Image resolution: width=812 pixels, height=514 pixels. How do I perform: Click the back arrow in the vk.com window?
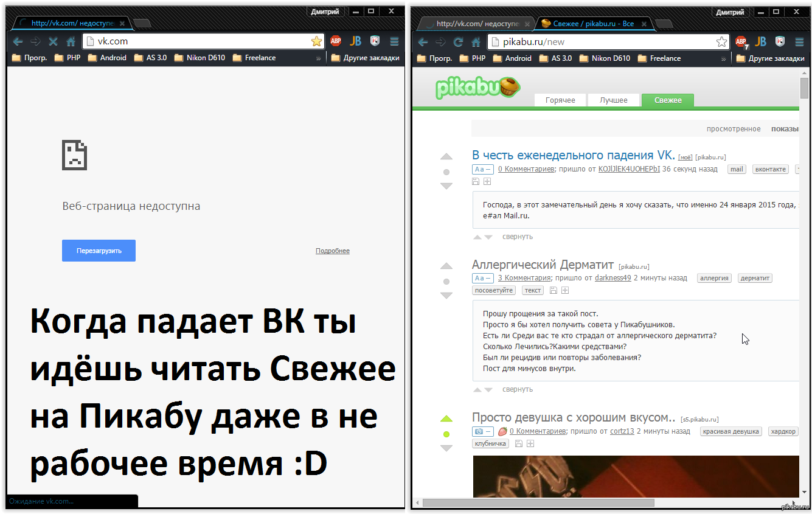point(18,41)
